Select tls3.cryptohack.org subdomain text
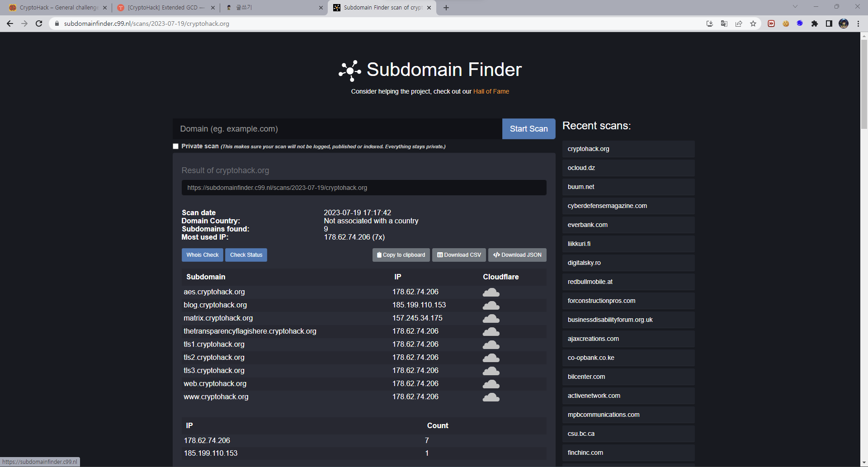 214,371
